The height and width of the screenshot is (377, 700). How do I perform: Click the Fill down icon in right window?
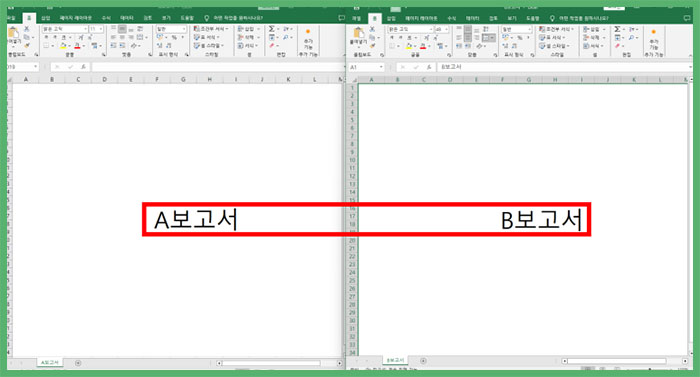point(617,38)
